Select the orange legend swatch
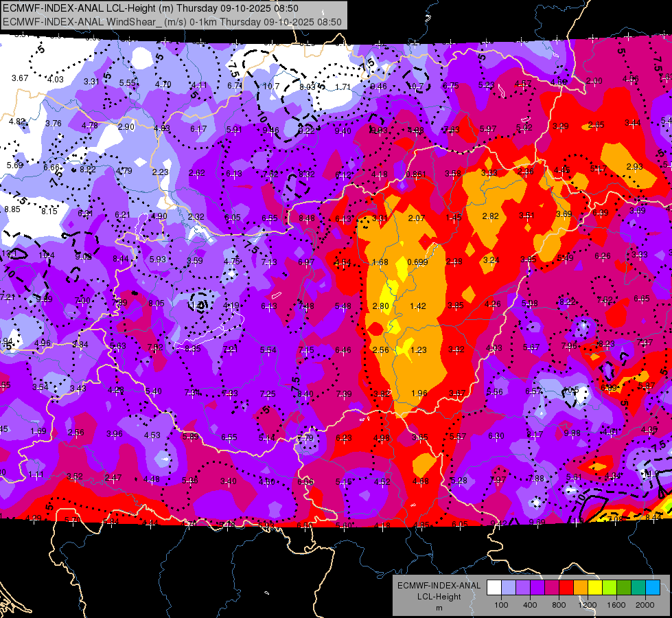This screenshot has width=672, height=618. pyautogui.click(x=581, y=588)
